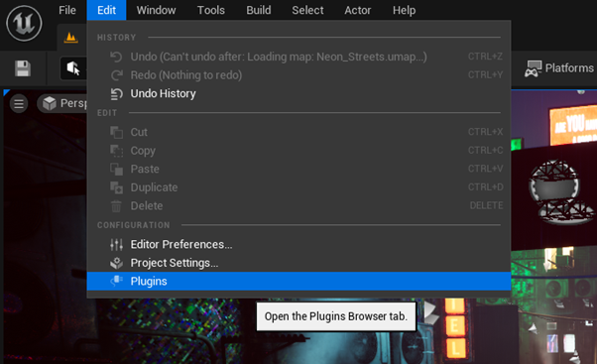Open the Actor menu
Screen dimensions: 597x364
(358, 10)
